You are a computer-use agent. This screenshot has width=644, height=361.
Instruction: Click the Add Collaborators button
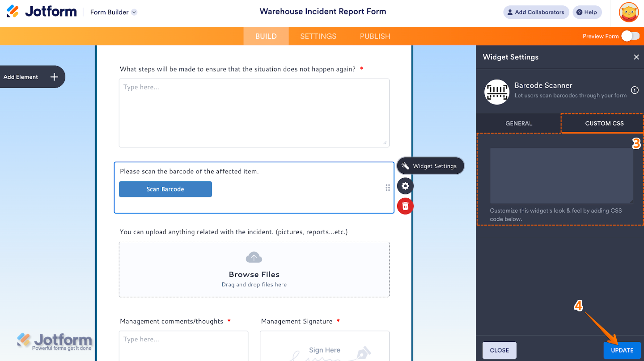(x=536, y=13)
